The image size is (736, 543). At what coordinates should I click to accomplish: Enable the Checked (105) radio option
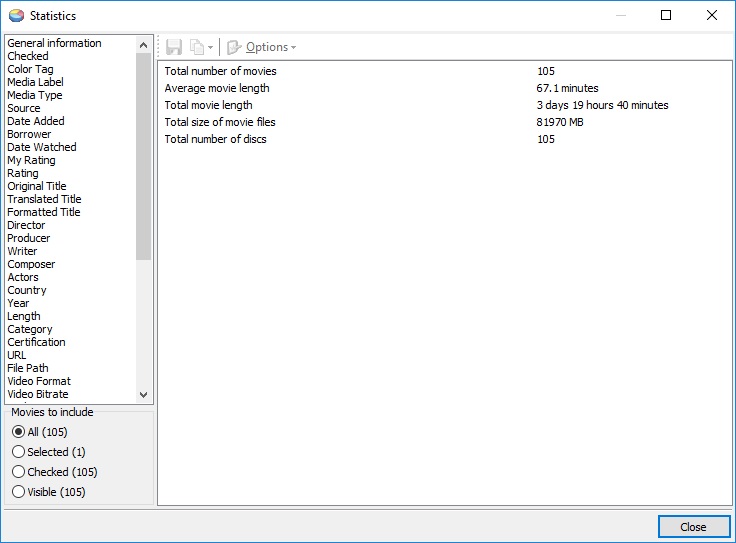pos(18,472)
